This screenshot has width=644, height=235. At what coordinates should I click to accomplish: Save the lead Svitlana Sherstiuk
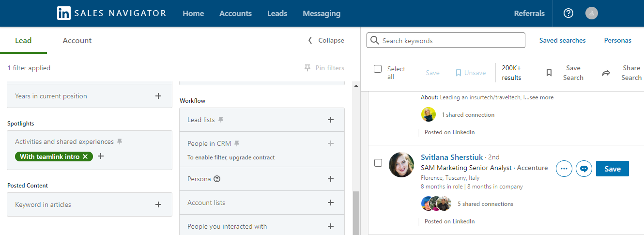[612, 169]
